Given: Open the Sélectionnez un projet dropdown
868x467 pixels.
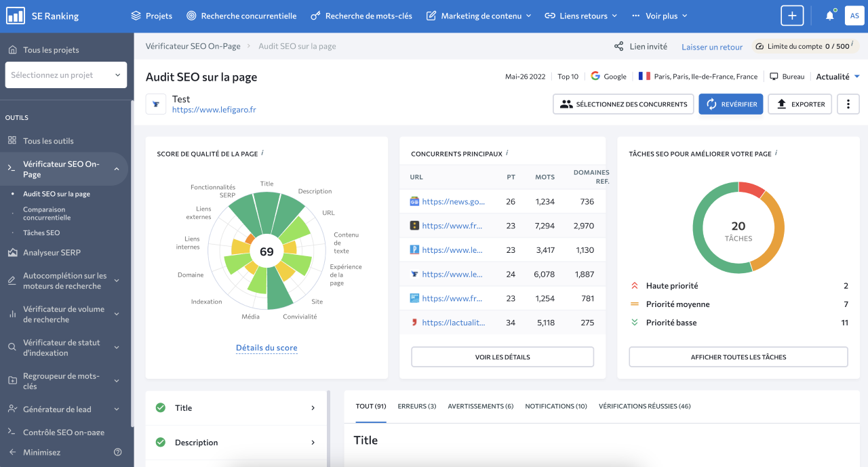Looking at the screenshot, I should (x=66, y=75).
